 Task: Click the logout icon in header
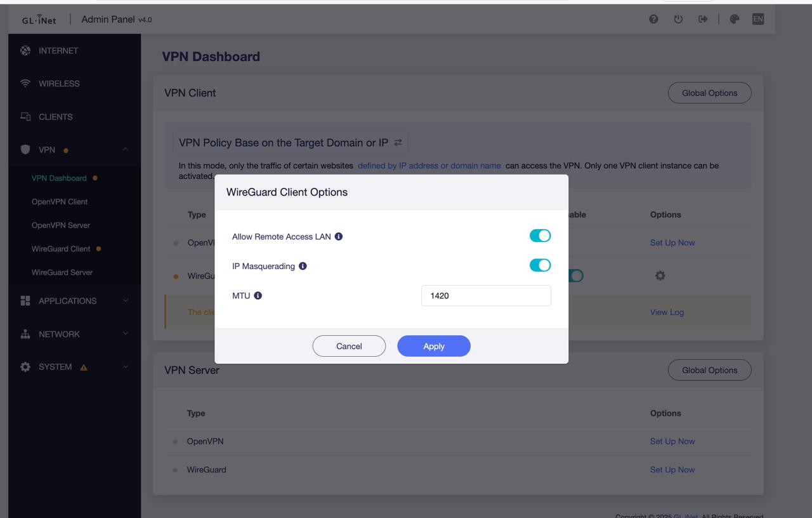click(703, 19)
